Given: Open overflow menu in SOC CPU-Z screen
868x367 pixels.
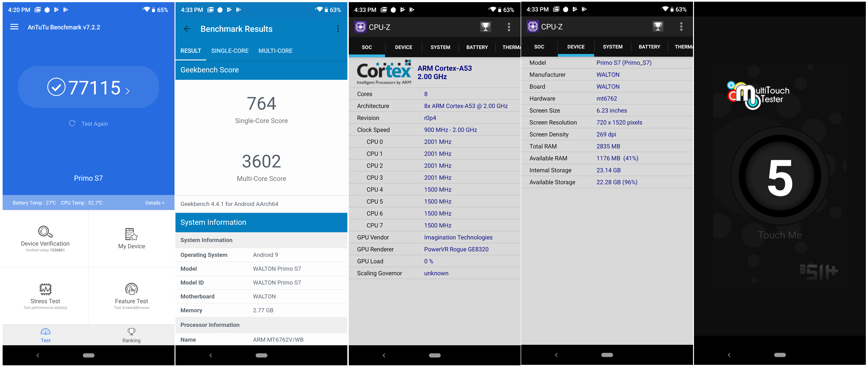Looking at the screenshot, I should [509, 27].
